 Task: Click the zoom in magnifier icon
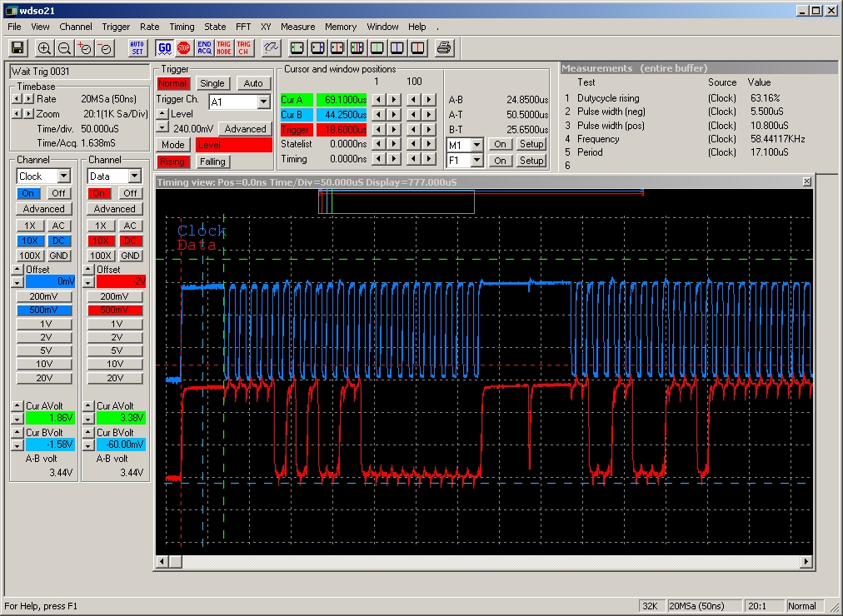point(44,48)
